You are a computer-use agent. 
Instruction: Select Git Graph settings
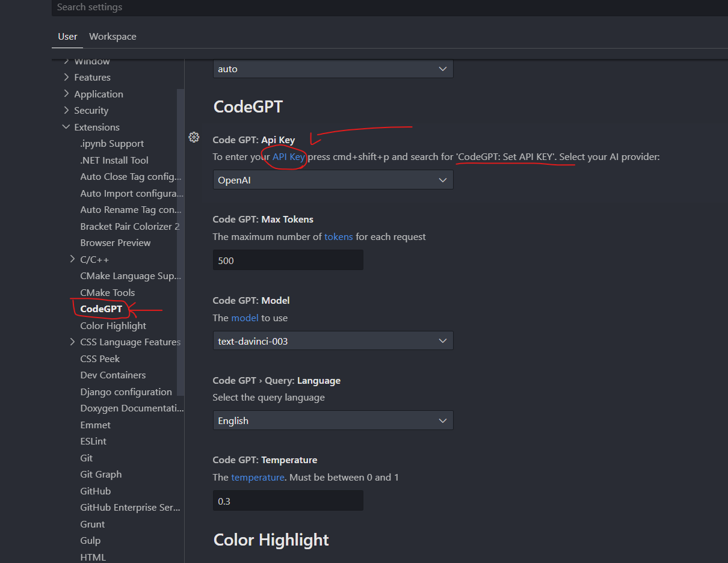(101, 474)
